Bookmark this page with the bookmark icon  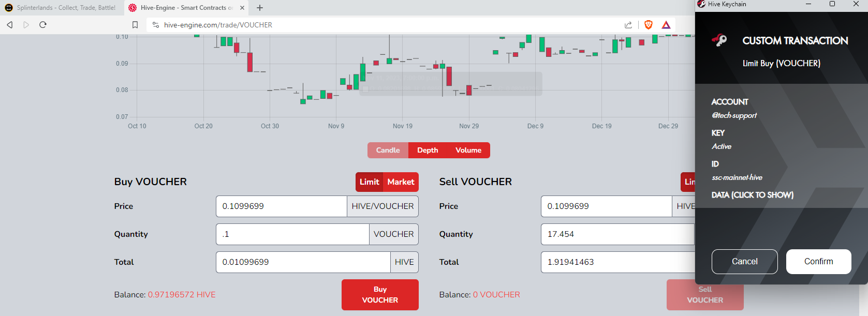135,25
